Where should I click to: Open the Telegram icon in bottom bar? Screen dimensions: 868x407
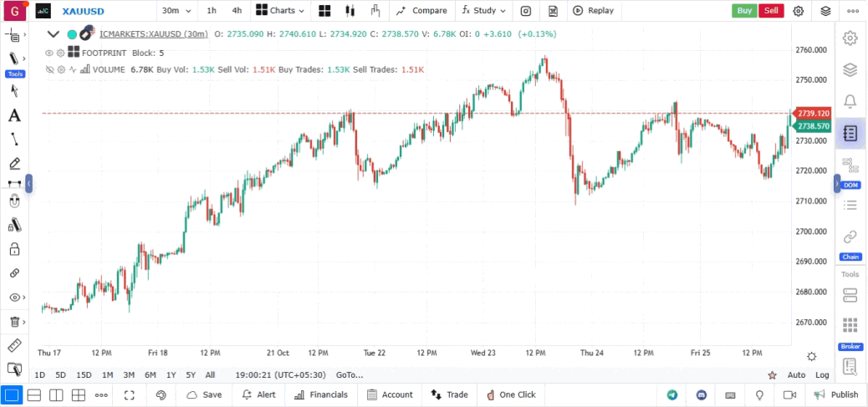672,394
